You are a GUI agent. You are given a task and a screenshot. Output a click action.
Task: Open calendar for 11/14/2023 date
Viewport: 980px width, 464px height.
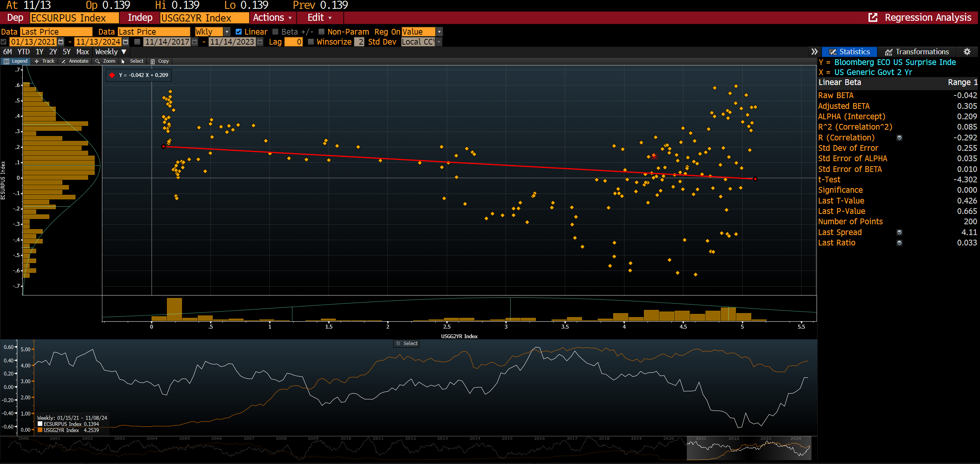point(260,42)
